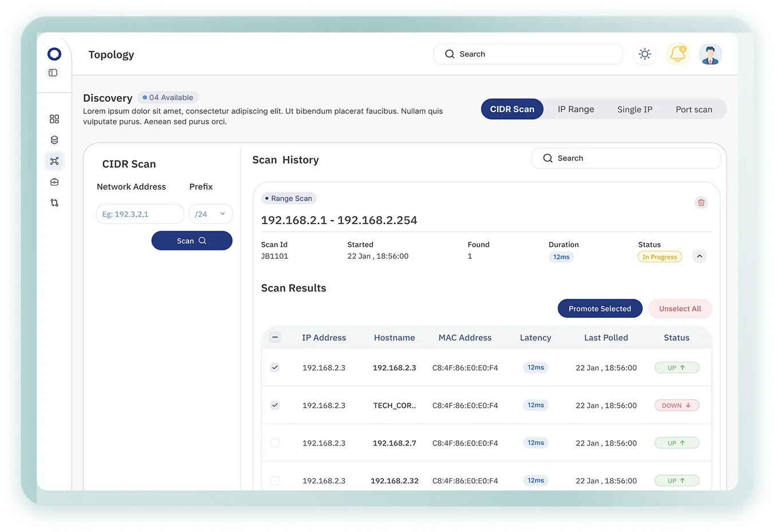This screenshot has width=775, height=532.
Task: Select the topology network icon in sidebar
Action: [54, 161]
